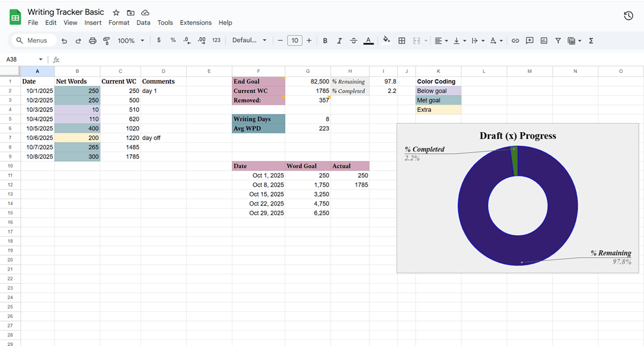Open the Help menu
The image size is (644, 346).
coord(225,23)
